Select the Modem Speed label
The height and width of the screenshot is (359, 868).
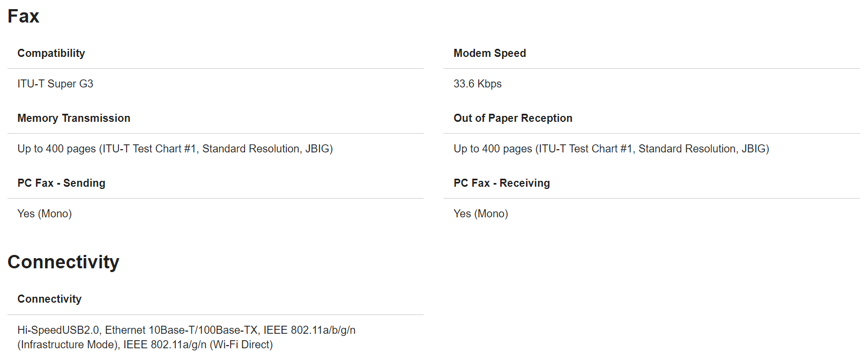489,53
